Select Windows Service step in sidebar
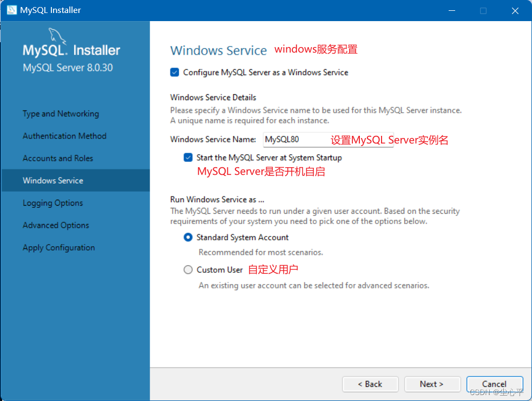The image size is (532, 401). [75, 181]
